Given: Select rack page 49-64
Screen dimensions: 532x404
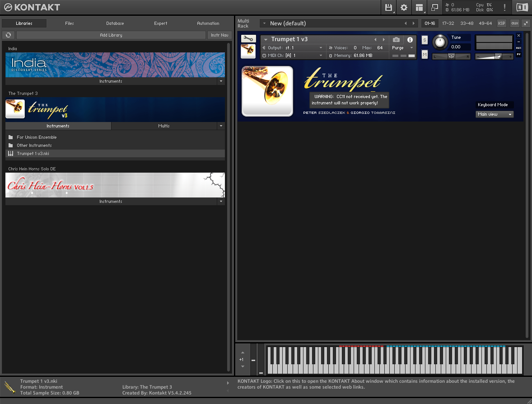Looking at the screenshot, I should [485, 23].
